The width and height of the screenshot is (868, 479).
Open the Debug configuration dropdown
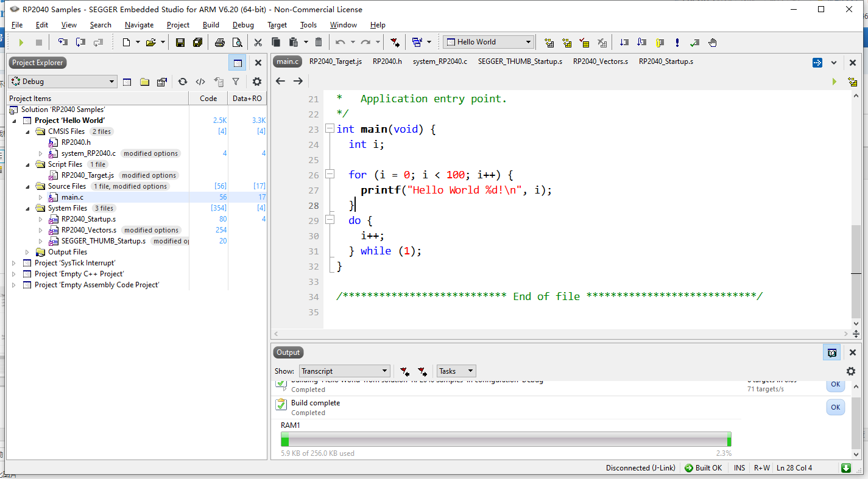tap(62, 82)
